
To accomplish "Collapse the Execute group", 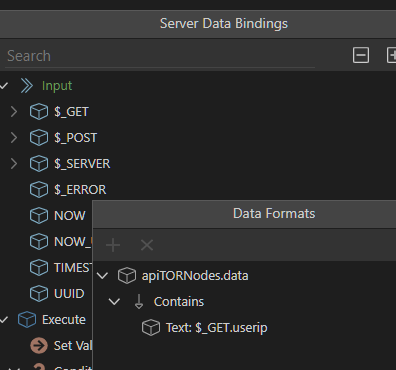I will (4, 320).
